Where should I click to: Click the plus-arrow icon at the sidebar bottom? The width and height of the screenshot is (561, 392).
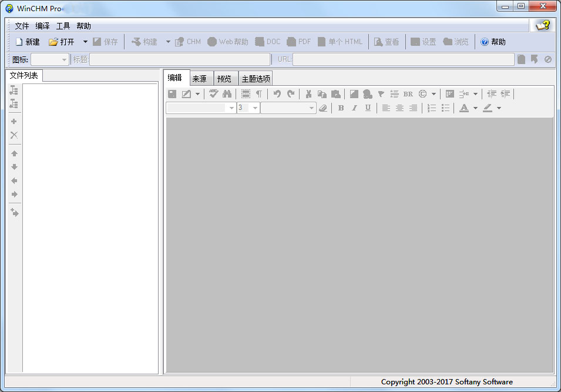pos(14,212)
